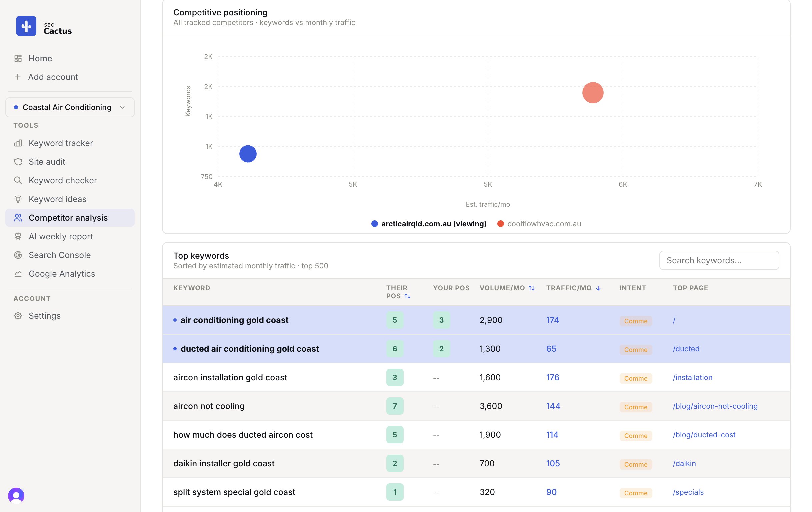Expand Coastal Air Conditioning account dropdown
This screenshot has height=512, width=812.
pos(70,107)
